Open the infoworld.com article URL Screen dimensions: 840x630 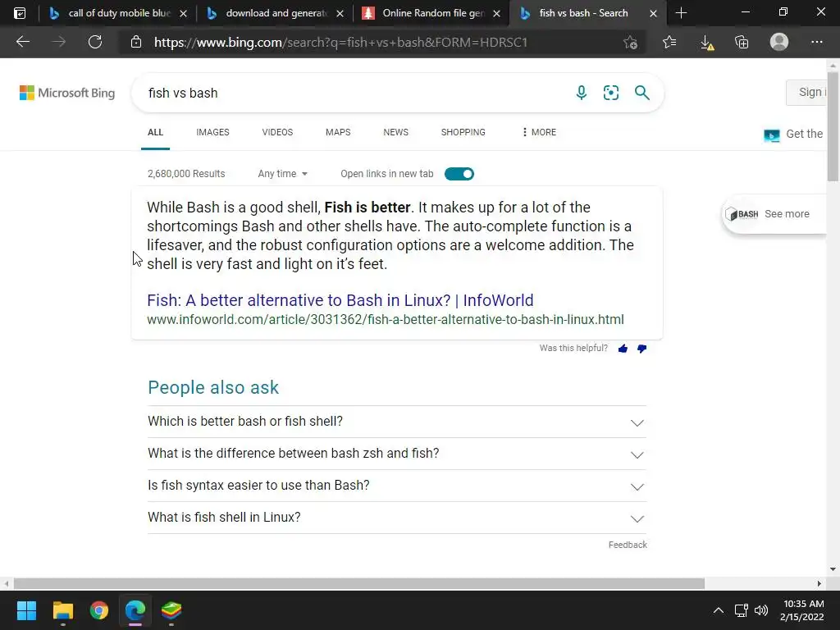click(386, 319)
